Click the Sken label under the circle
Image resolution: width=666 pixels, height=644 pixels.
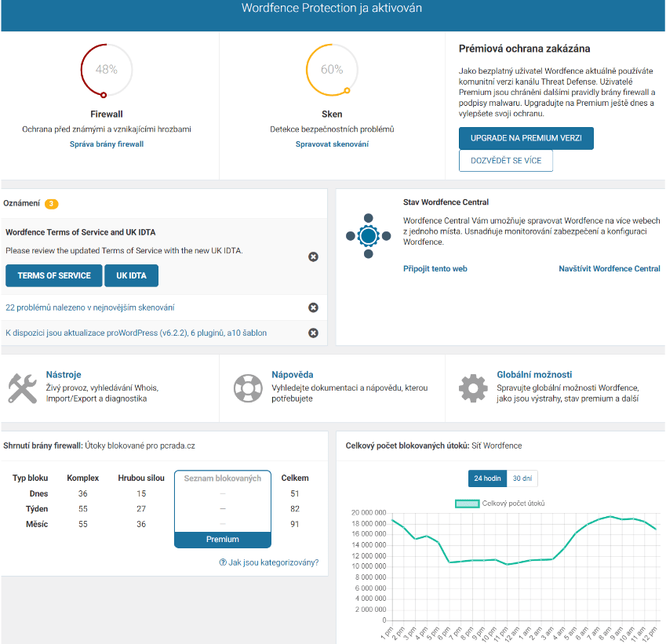point(332,115)
